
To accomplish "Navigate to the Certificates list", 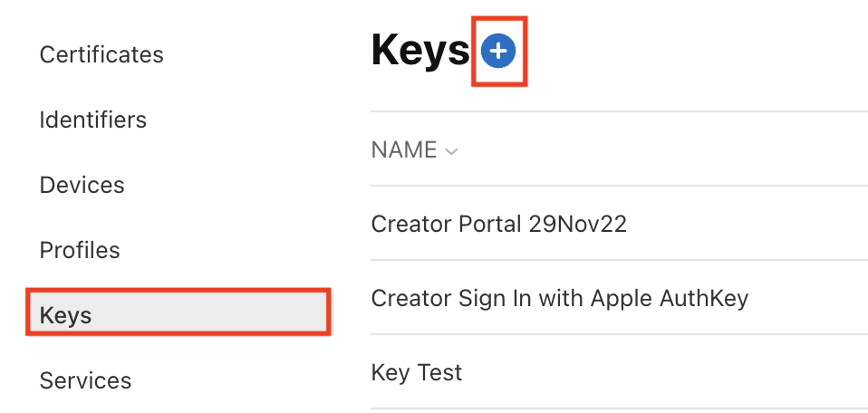I will tap(101, 54).
